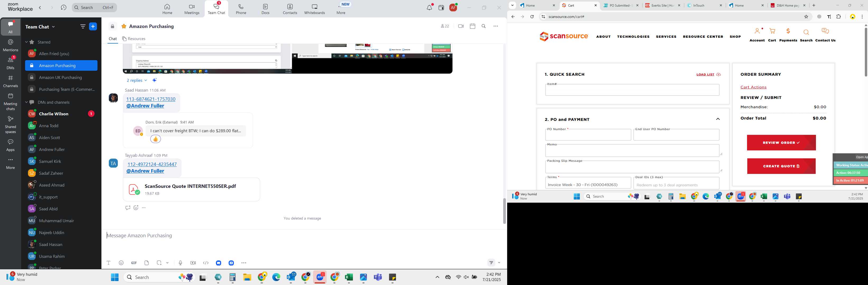This screenshot has height=285, width=868.
Task: Open the Phone tab in Zoom
Action: [241, 9]
